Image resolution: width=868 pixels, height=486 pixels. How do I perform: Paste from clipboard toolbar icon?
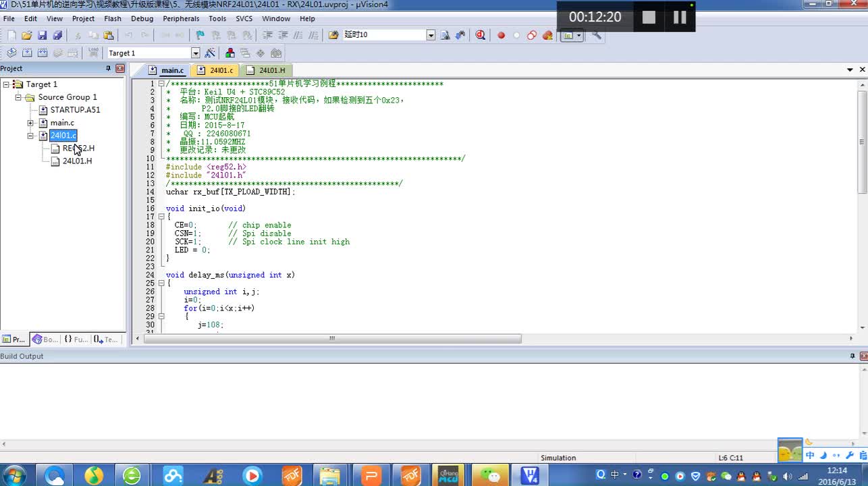109,35
